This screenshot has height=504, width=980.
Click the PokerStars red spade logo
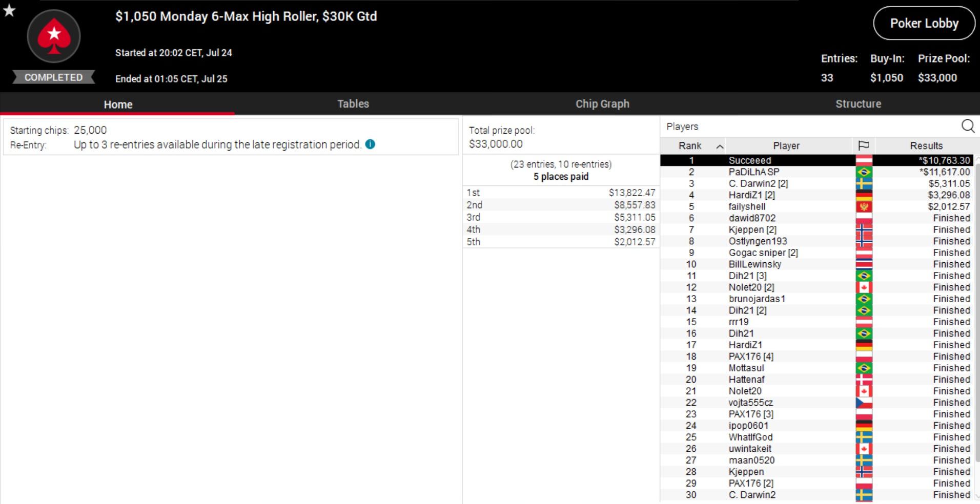54,37
